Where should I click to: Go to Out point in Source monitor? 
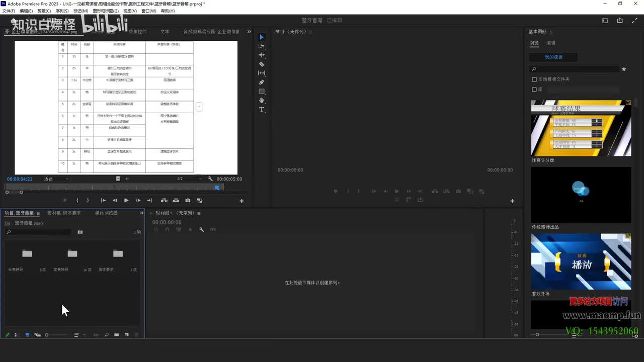(x=149, y=201)
